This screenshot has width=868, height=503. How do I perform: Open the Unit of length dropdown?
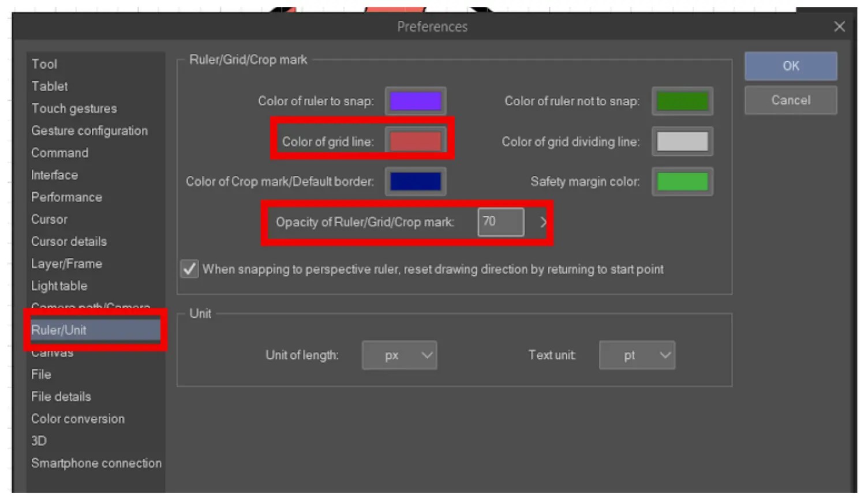pyautogui.click(x=399, y=355)
